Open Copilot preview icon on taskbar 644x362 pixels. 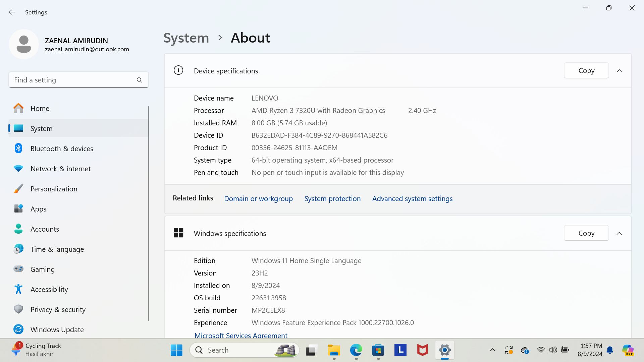pyautogui.click(x=628, y=350)
